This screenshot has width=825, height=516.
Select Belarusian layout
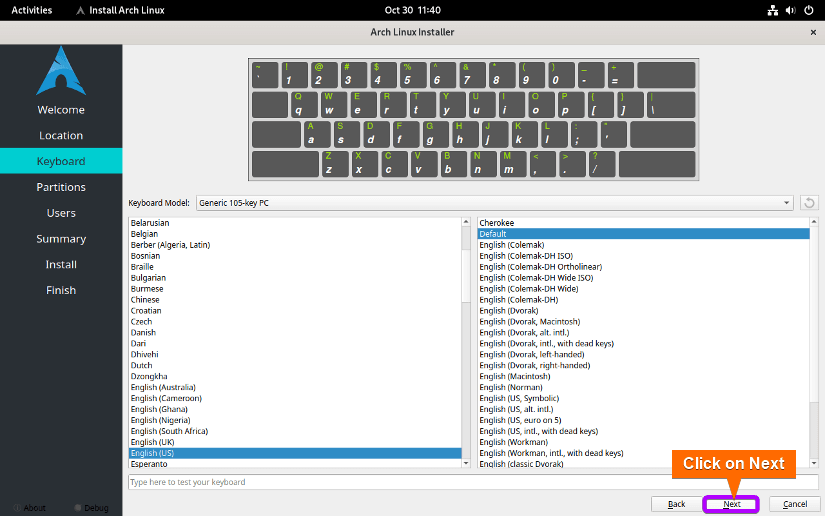coord(295,223)
